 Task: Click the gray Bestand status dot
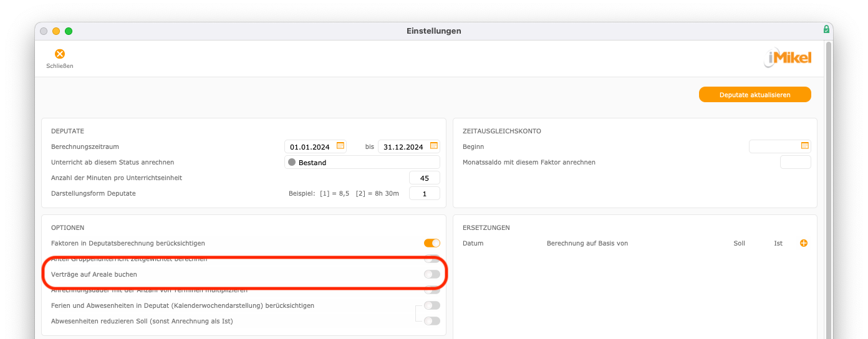[x=292, y=162]
